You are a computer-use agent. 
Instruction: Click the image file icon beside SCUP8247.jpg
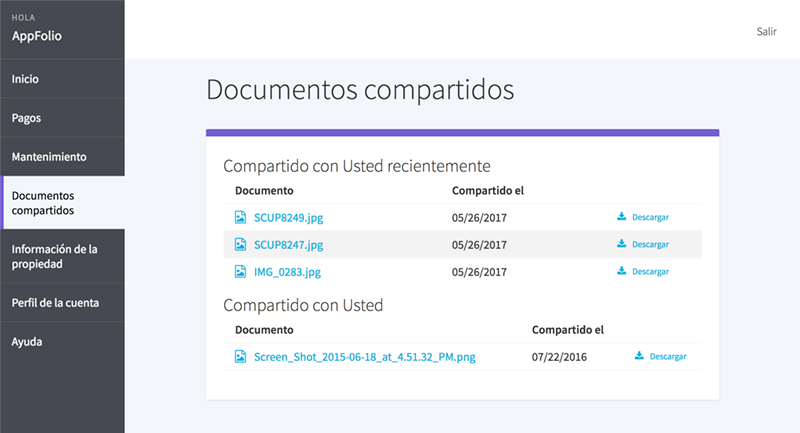(240, 244)
